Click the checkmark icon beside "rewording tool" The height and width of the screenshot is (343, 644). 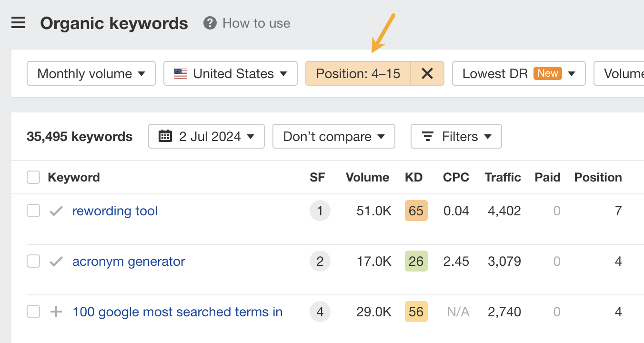(56, 211)
